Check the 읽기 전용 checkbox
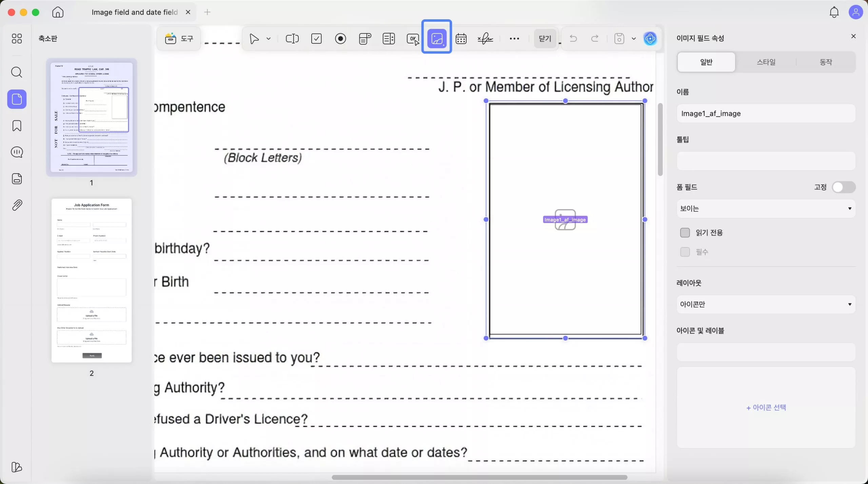868x484 pixels. point(685,233)
